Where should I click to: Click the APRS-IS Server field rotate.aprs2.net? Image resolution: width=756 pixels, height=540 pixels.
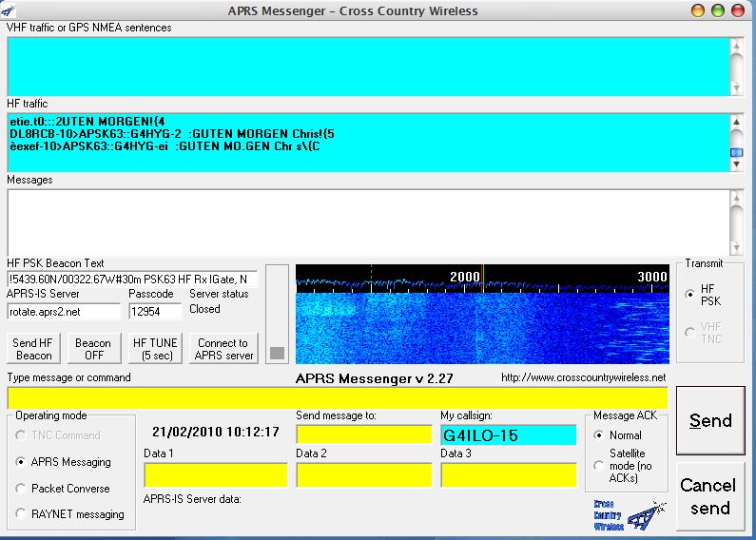coord(64,312)
